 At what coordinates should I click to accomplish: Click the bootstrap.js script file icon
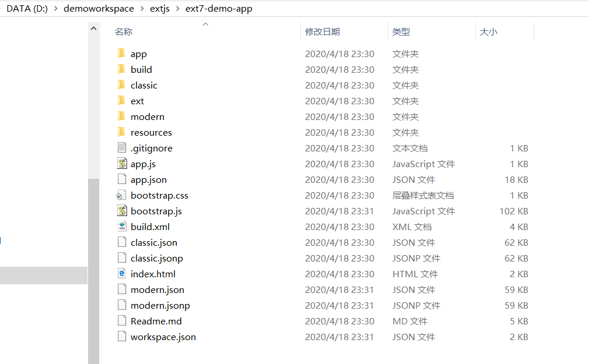[122, 210]
